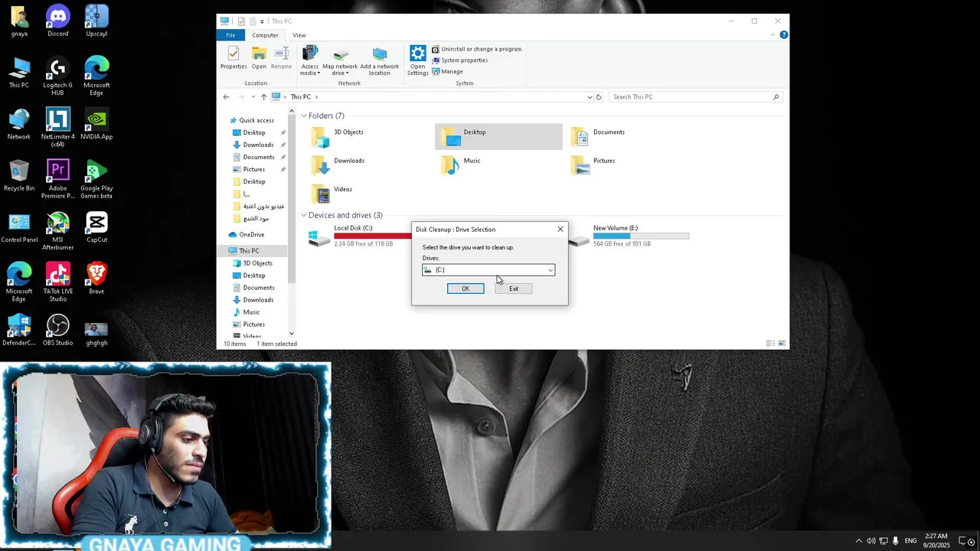Switch to large icons view button
The height and width of the screenshot is (551, 980).
pos(782,344)
